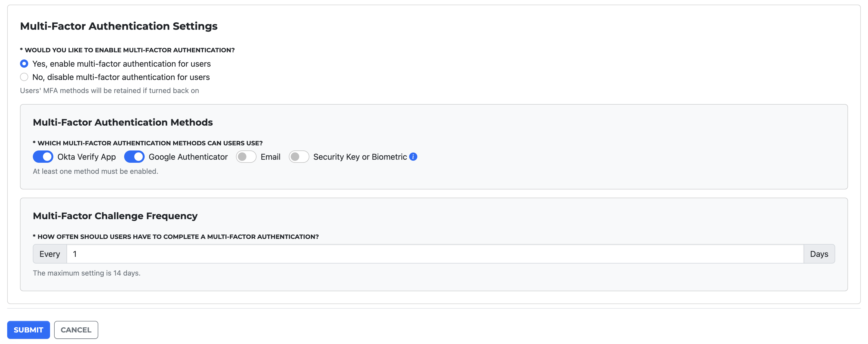
Task: Disable the Okta Verify App method
Action: pos(43,157)
